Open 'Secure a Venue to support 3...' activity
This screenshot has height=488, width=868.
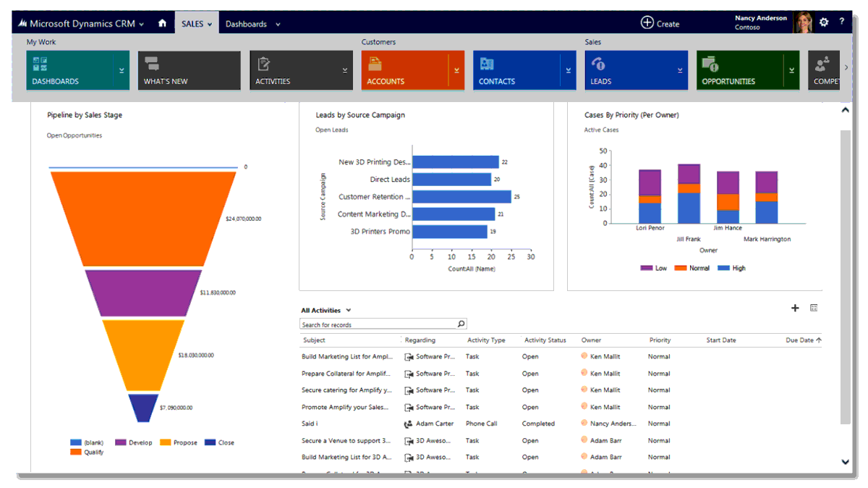(x=346, y=440)
